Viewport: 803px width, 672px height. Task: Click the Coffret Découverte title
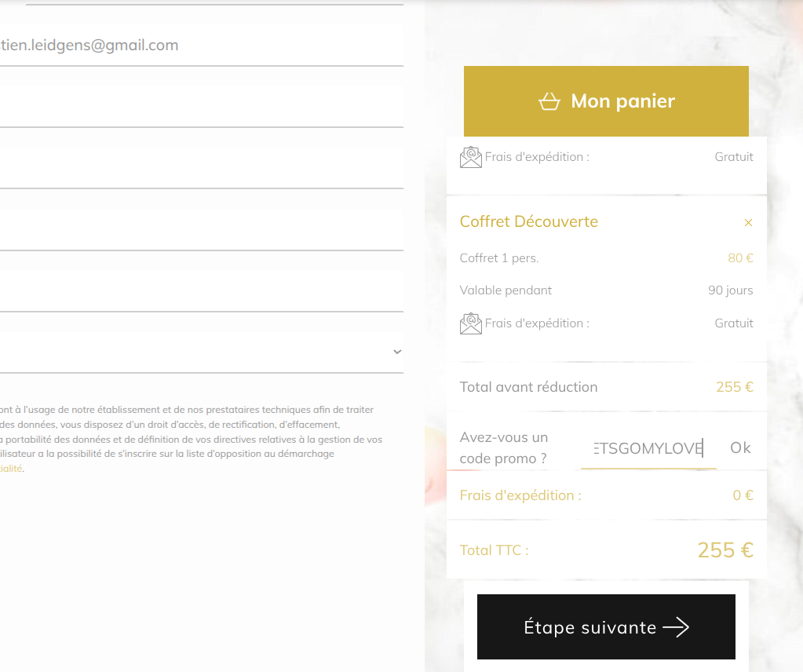[x=528, y=221]
